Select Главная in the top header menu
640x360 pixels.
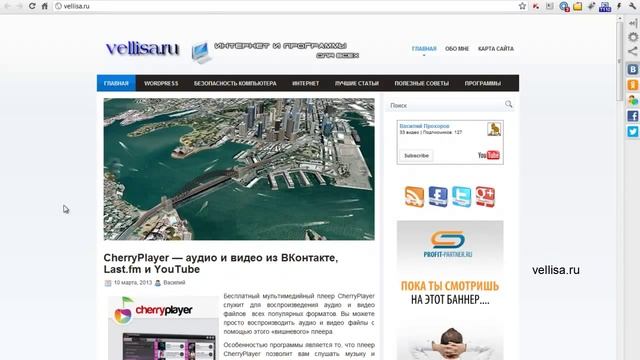pyautogui.click(x=424, y=49)
